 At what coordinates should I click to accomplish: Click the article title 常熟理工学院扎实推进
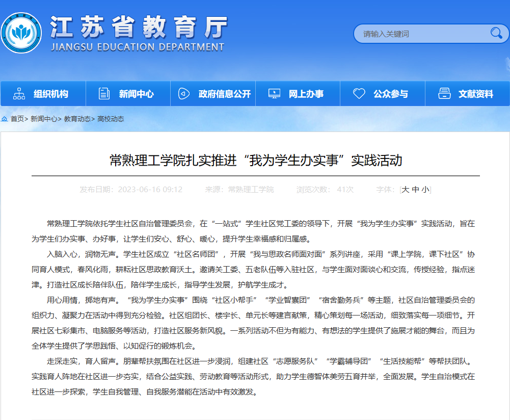(x=256, y=161)
